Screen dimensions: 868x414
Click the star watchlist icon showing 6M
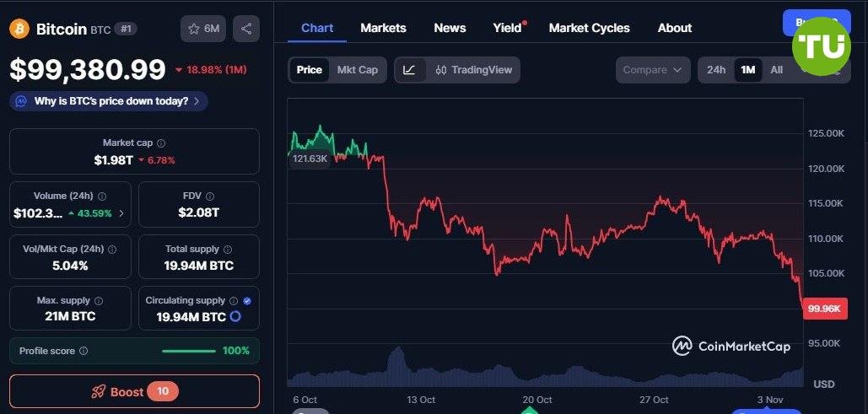203,29
